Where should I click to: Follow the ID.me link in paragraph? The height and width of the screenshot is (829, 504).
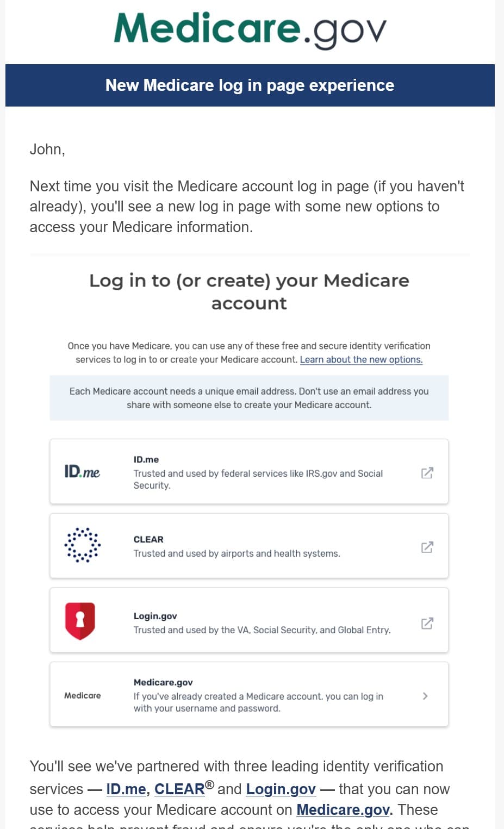pos(126,789)
